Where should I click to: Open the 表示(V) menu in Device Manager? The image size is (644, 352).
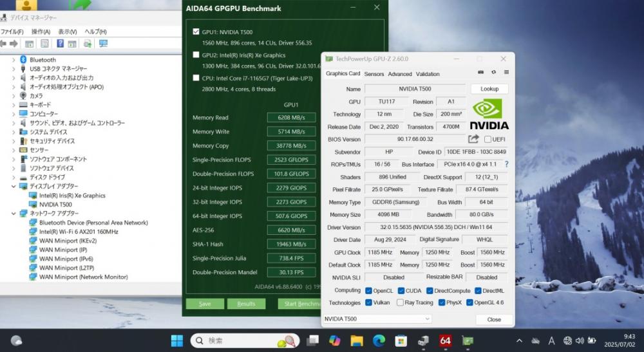68,32
